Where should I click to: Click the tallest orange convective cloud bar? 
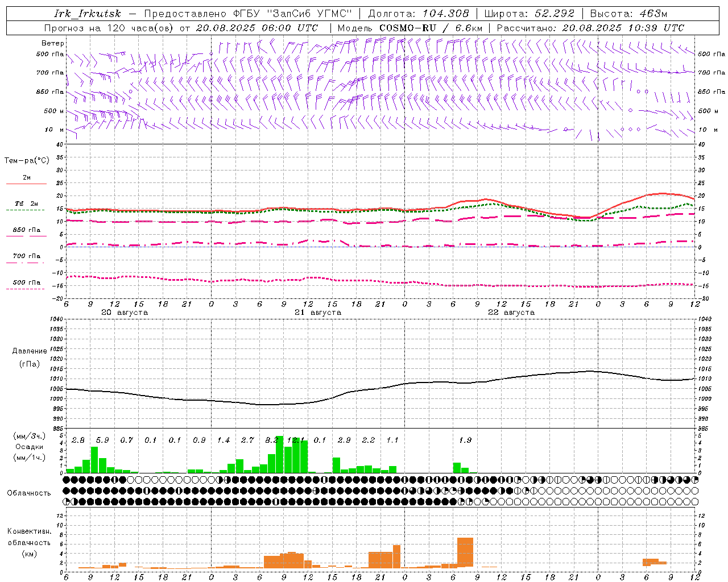(x=465, y=552)
